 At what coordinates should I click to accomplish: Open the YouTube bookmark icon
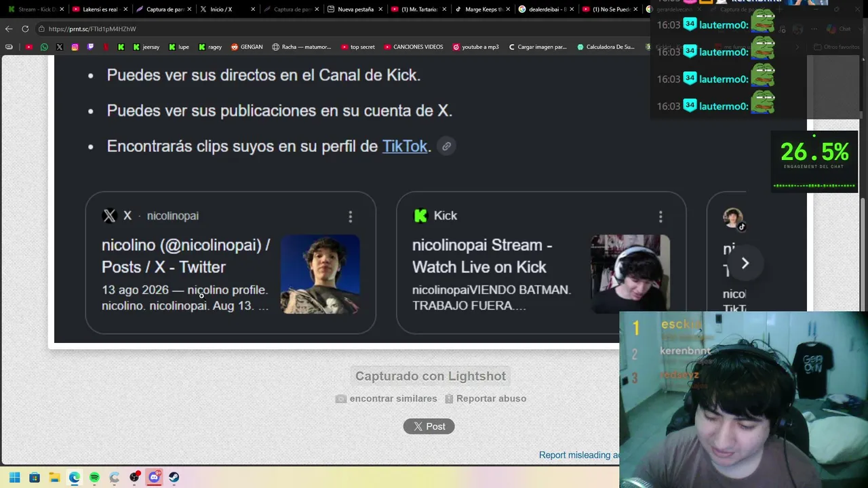coord(28,47)
